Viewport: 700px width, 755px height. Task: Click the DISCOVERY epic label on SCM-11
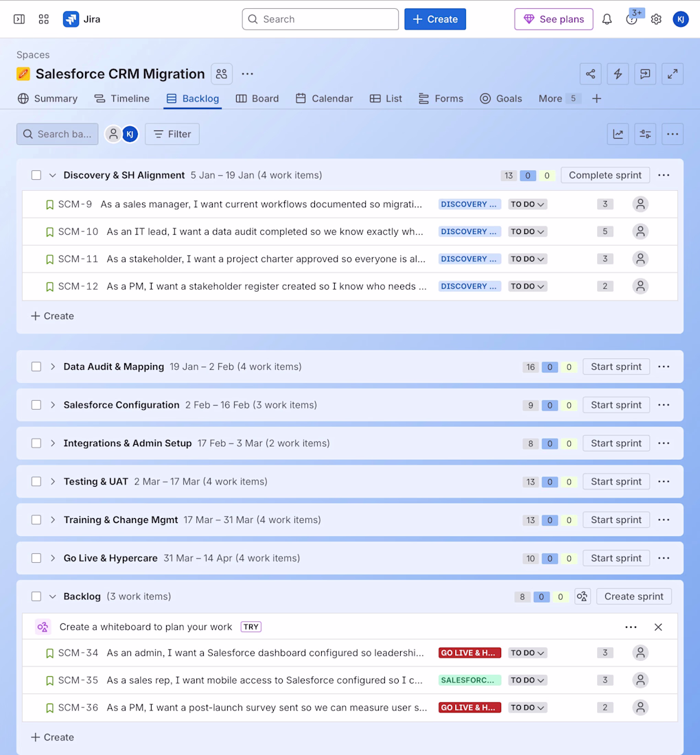[469, 259]
